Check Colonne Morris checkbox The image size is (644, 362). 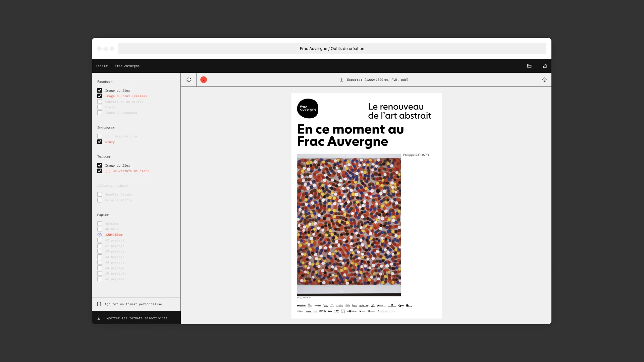[x=100, y=200]
